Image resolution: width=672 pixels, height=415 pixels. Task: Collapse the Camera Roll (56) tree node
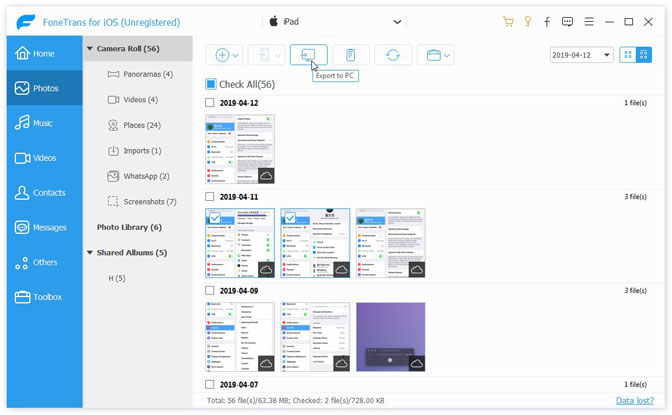pyautogui.click(x=90, y=47)
